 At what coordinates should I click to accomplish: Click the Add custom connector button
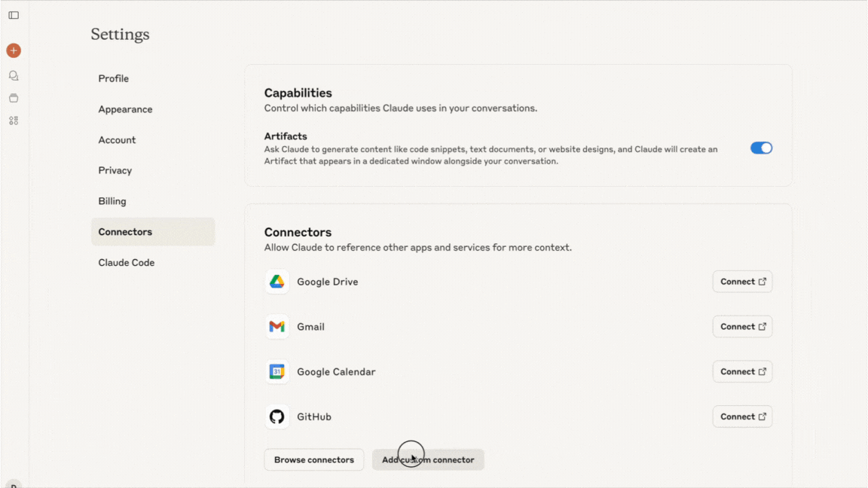point(428,459)
